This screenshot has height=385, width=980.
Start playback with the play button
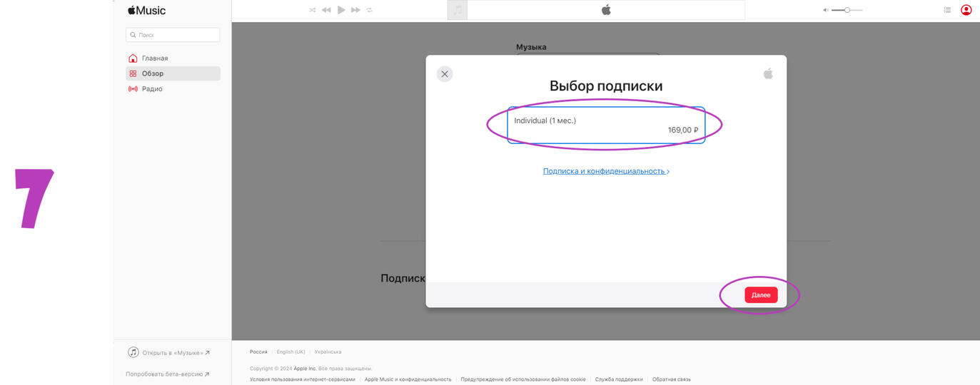tap(341, 10)
